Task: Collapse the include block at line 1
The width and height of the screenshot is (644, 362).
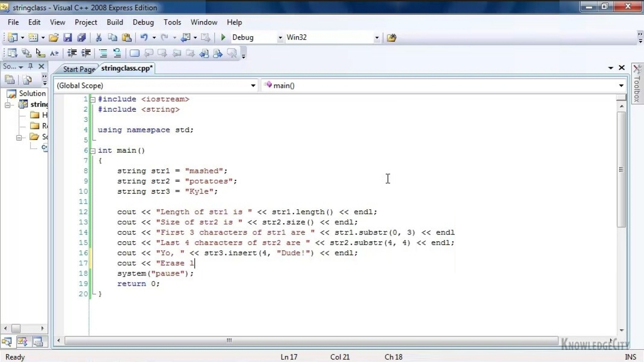Action: [x=93, y=100]
